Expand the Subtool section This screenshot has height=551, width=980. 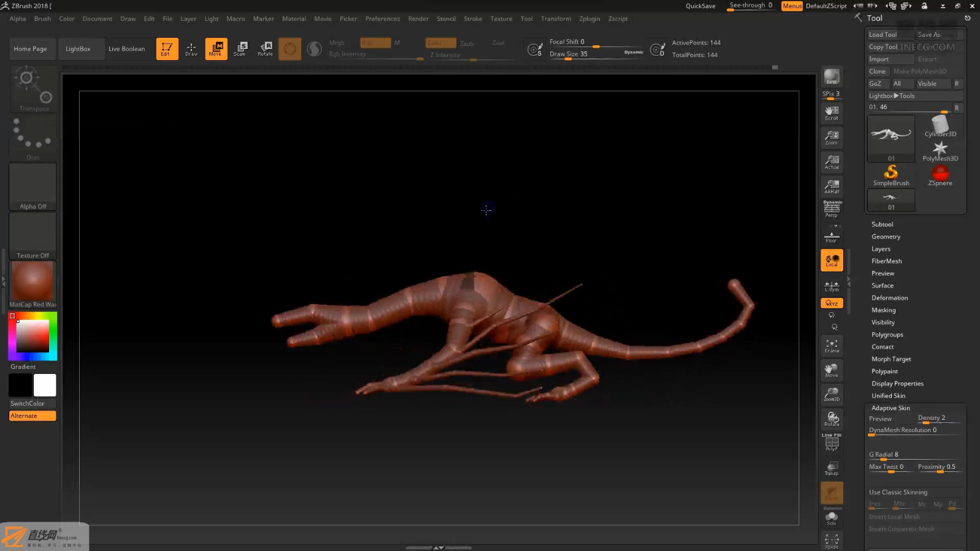(x=882, y=224)
